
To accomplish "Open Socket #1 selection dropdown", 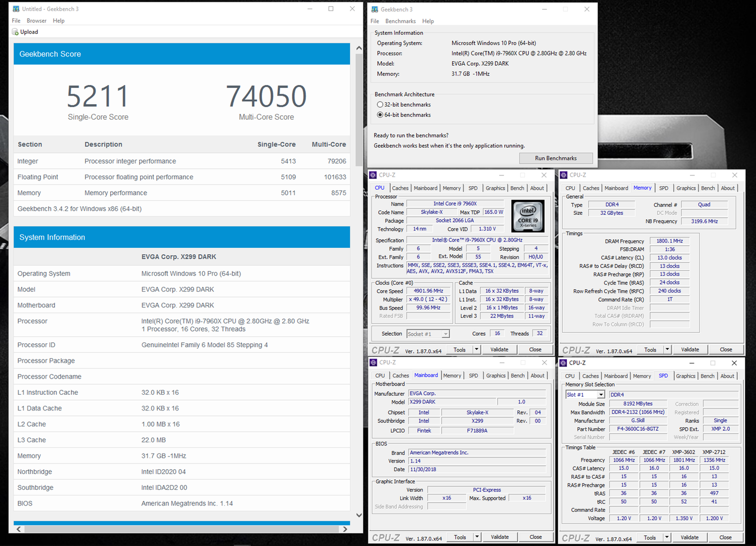I will [446, 334].
